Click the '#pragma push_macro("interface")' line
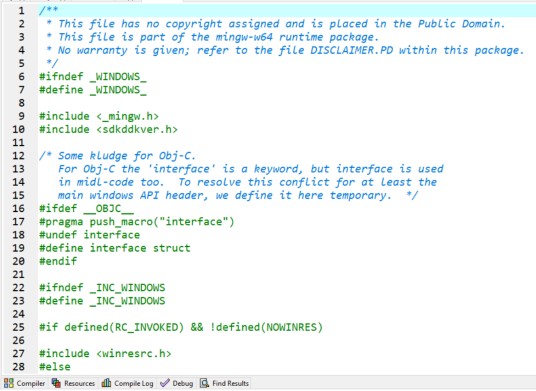Viewport: 536px width, 391px height. [x=137, y=221]
